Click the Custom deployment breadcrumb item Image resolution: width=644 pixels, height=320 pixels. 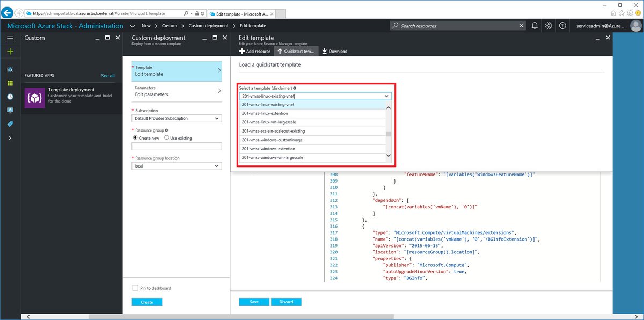coord(208,26)
